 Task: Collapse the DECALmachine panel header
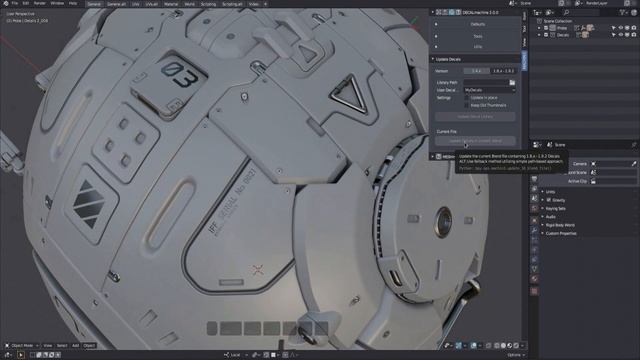pyautogui.click(x=433, y=13)
